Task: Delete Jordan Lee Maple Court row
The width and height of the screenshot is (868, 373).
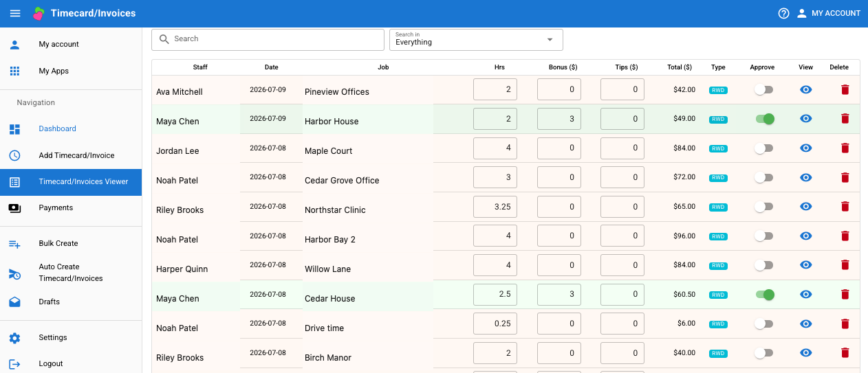Action: coord(845,148)
